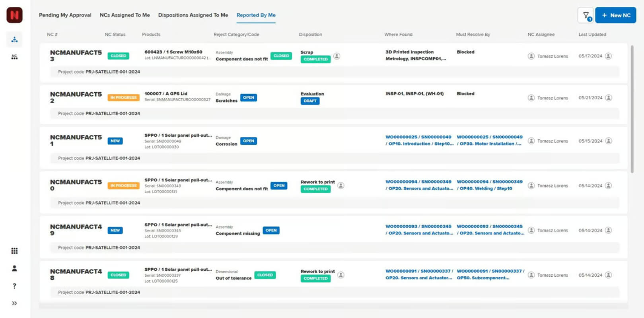Click product 100007 / A GPS Lid
644x318 pixels.
pos(165,94)
